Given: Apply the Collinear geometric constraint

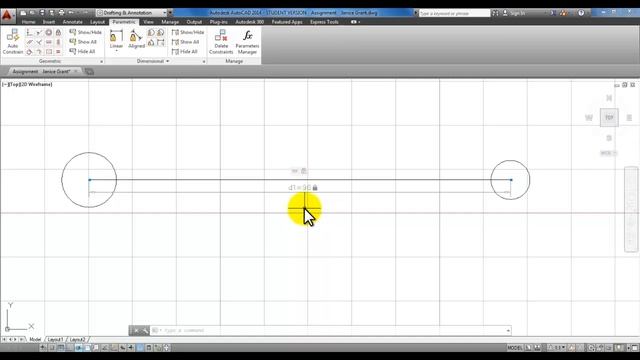Looking at the screenshot, I should coord(39,32).
